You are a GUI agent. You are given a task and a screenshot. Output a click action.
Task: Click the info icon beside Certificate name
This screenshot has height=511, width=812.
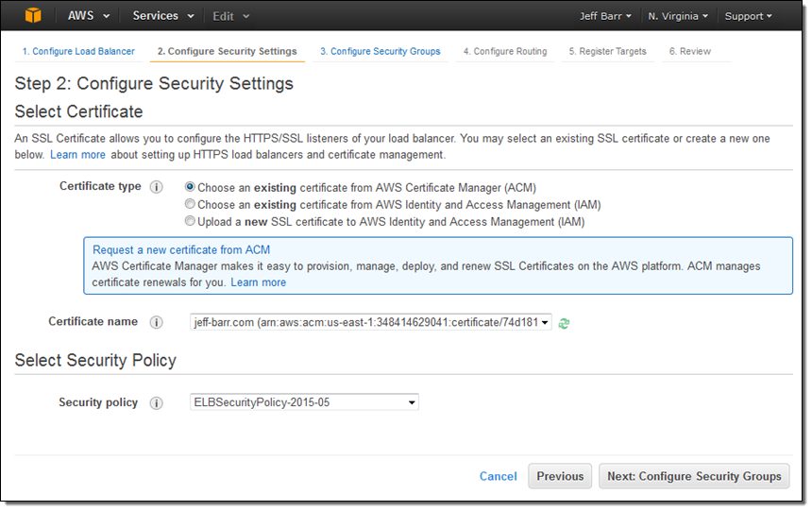pyautogui.click(x=157, y=322)
